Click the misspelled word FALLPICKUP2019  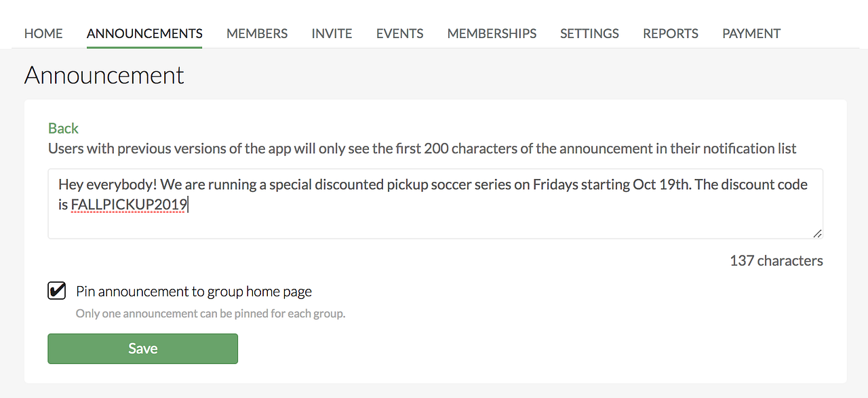[129, 203]
